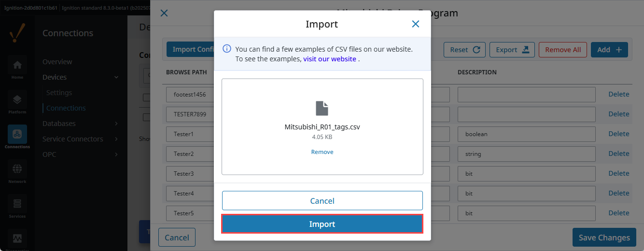Click the Remove All button
Viewport: 644px width, 251px height.
click(563, 50)
